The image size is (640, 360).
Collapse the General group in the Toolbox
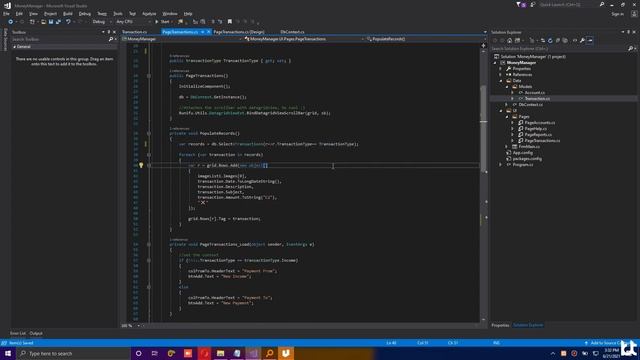coord(14,47)
